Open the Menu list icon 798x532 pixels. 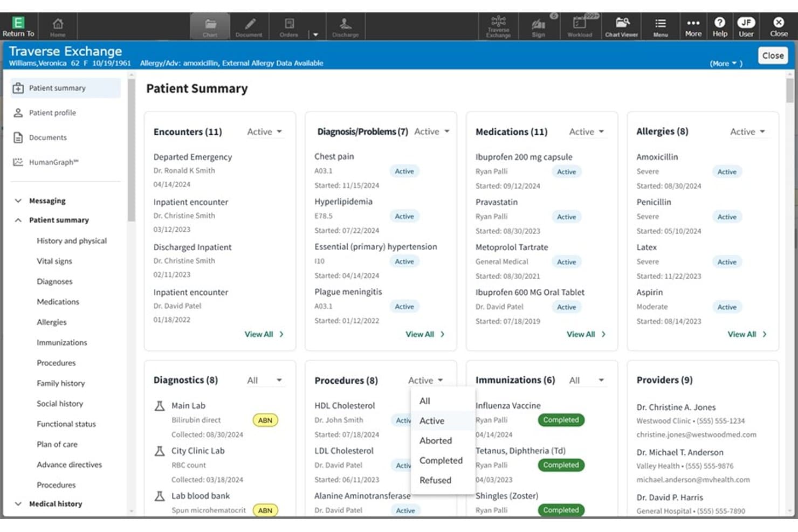click(x=661, y=26)
